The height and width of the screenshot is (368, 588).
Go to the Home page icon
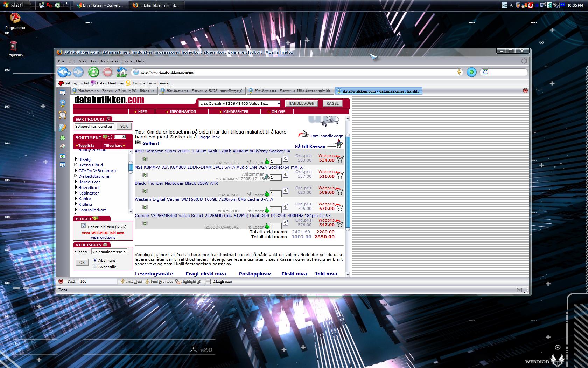click(x=121, y=72)
